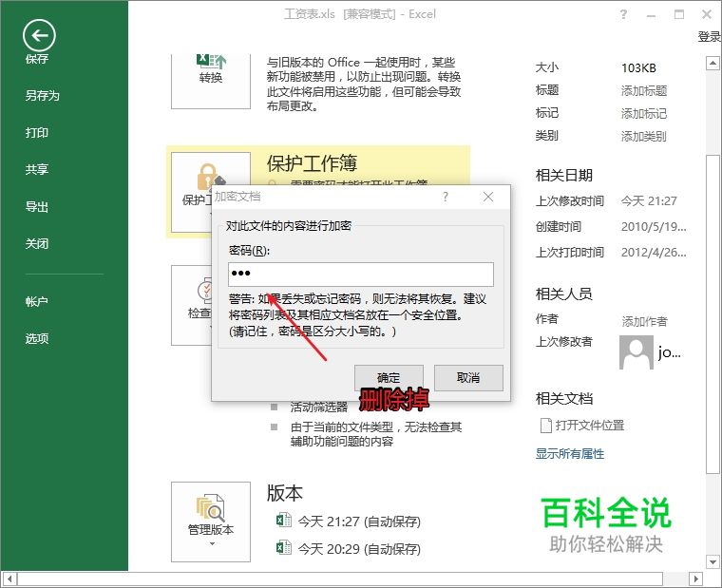Screen dimensions: 722x588
Task: Maximize the Excel window
Action: point(679,14)
